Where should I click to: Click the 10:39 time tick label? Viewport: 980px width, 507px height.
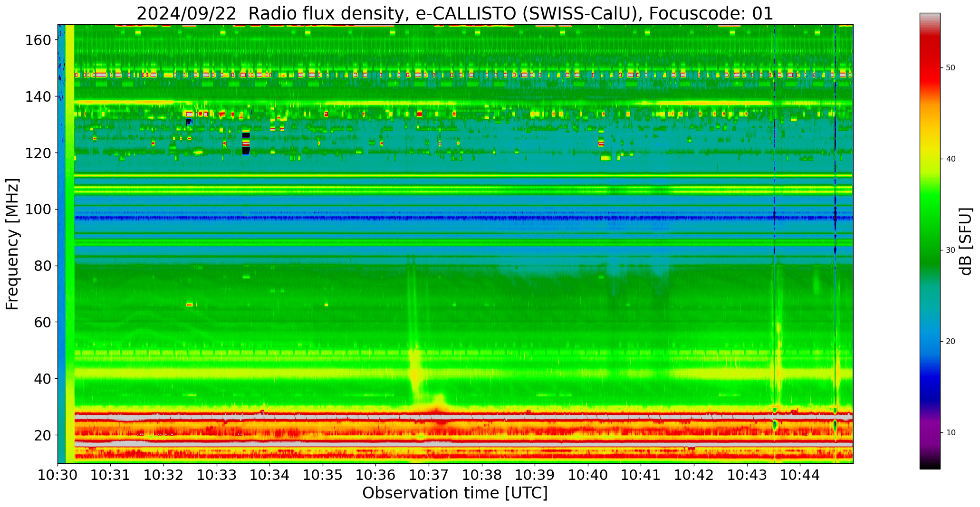tap(535, 475)
